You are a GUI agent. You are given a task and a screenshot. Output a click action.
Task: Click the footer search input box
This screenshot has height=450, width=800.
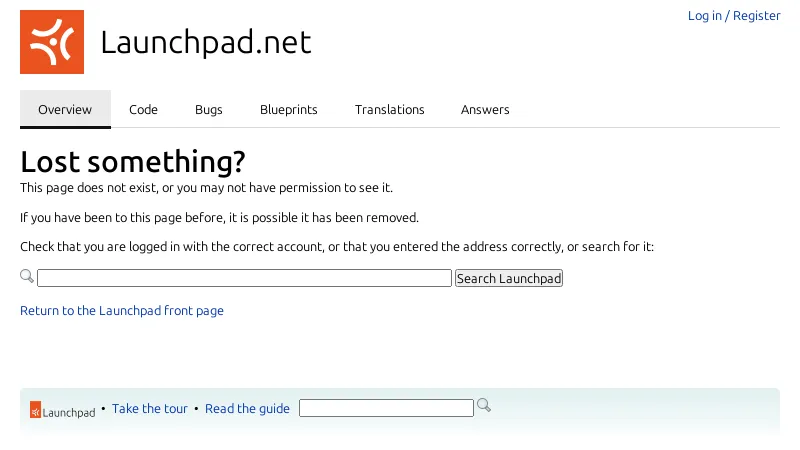386,408
